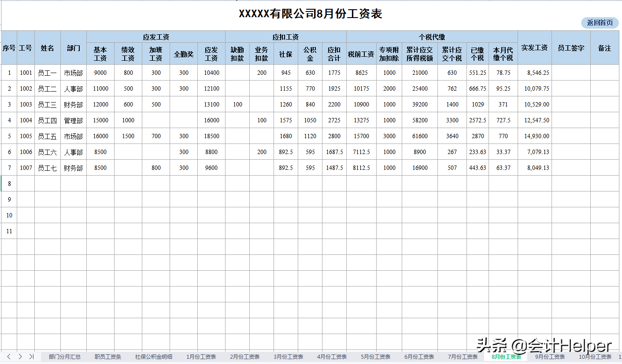Image resolution: width=622 pixels, height=364 pixels.
Task: Switch to the 2月份工资表 tab
Action: pyautogui.click(x=245, y=357)
